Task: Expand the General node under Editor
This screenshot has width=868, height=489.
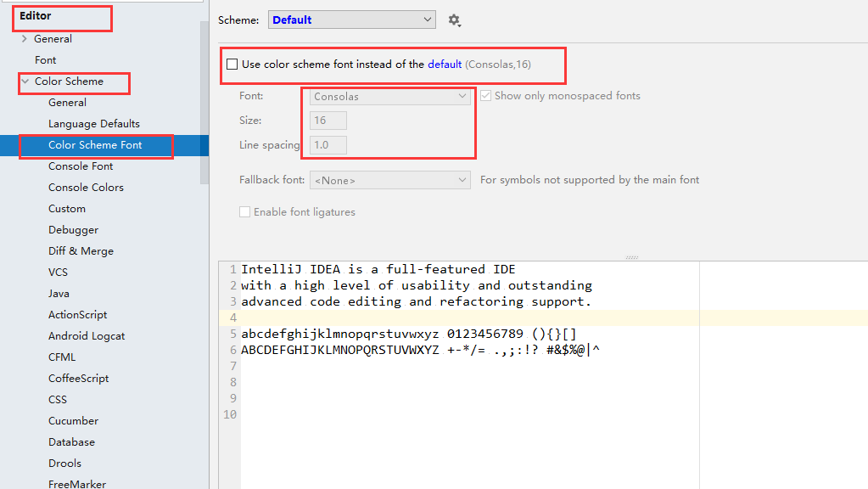Action: tap(24, 39)
